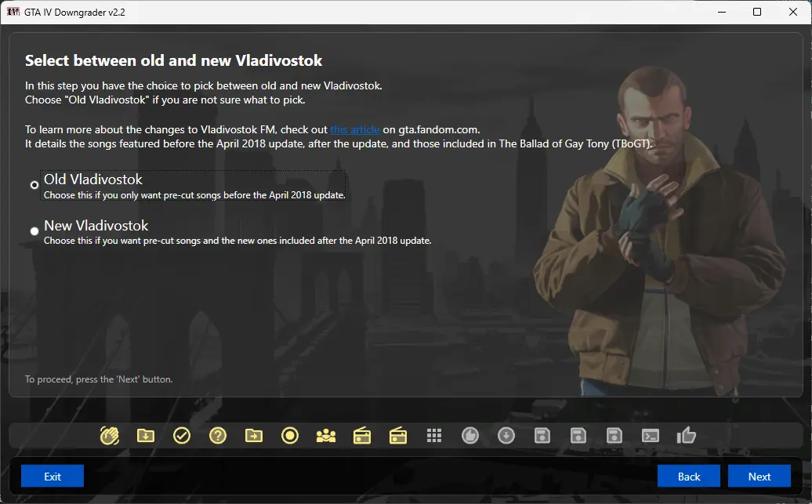Viewport: 812px width, 504px height.
Task: Select the terminal console step icon
Action: pyautogui.click(x=651, y=436)
